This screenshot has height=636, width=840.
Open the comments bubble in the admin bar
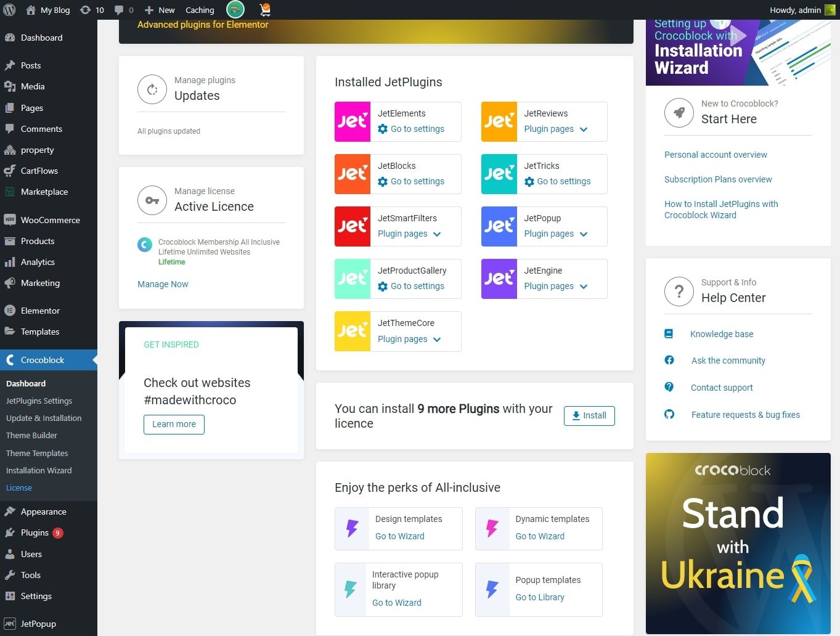(124, 10)
